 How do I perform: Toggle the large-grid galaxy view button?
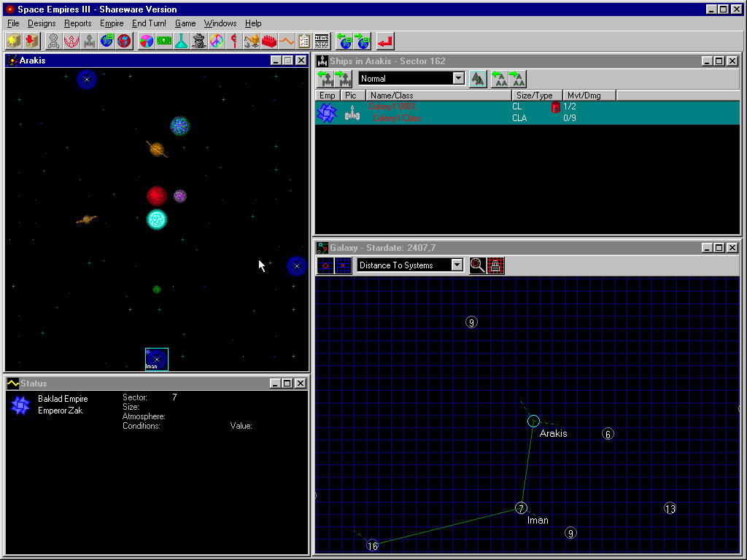(325, 265)
